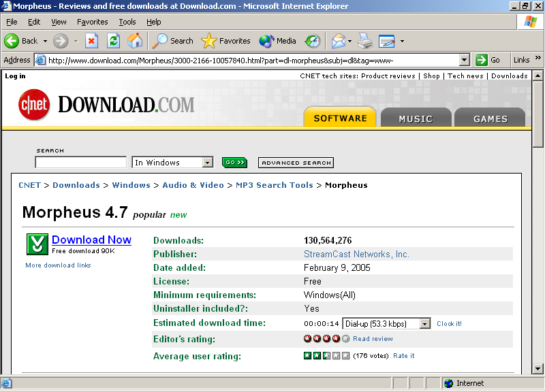Image resolution: width=545 pixels, height=392 pixels.
Task: Click the Log in link
Action: coord(15,76)
